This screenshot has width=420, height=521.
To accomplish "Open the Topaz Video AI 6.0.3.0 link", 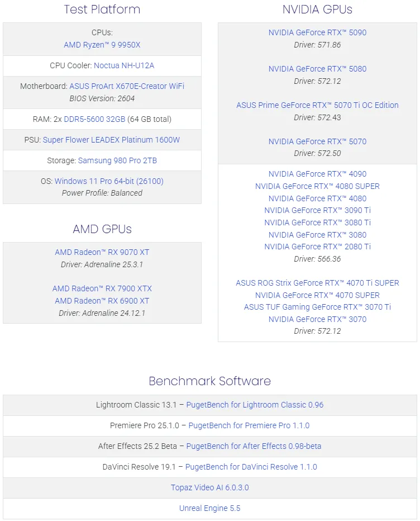I will 210,487.
